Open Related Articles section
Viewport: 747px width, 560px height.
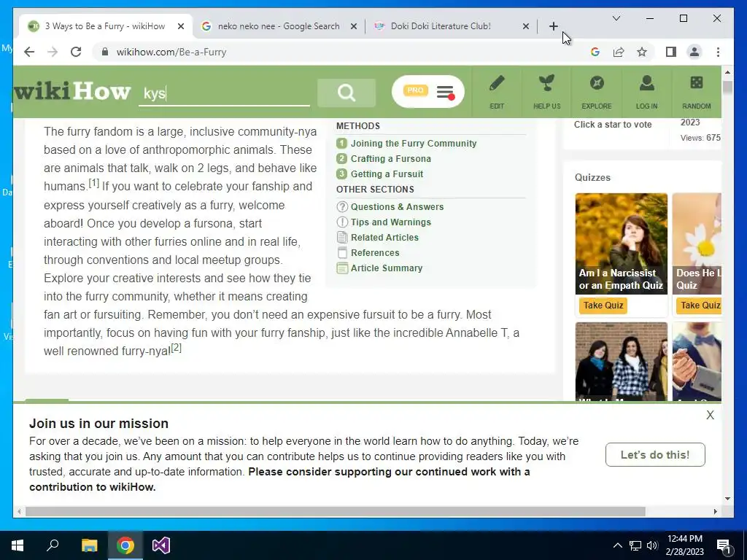(x=384, y=237)
